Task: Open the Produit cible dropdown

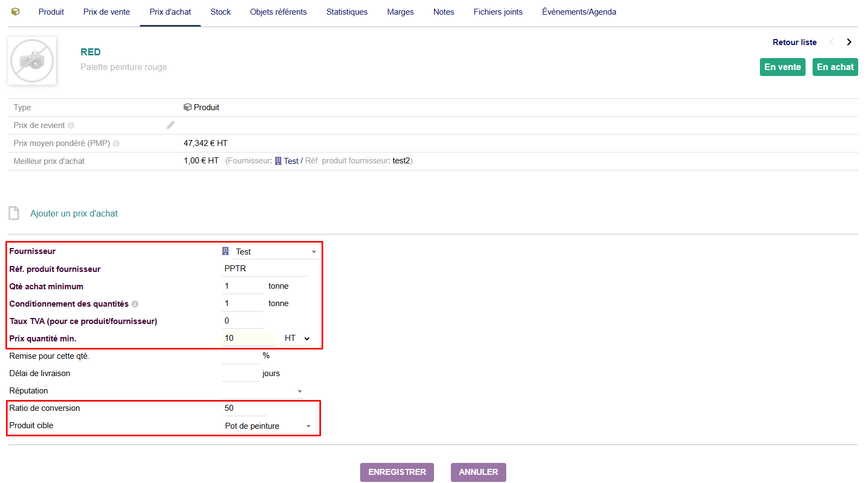Action: (x=268, y=426)
